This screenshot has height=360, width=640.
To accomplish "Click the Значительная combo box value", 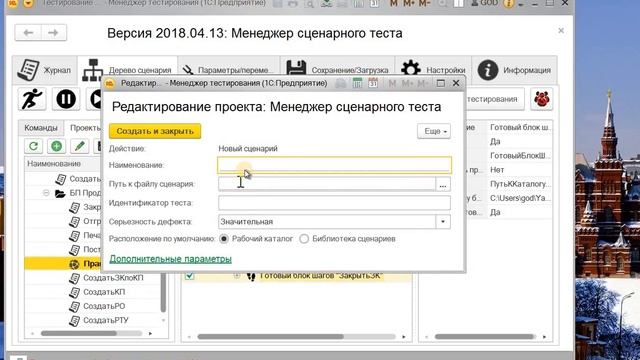I will tap(327, 222).
